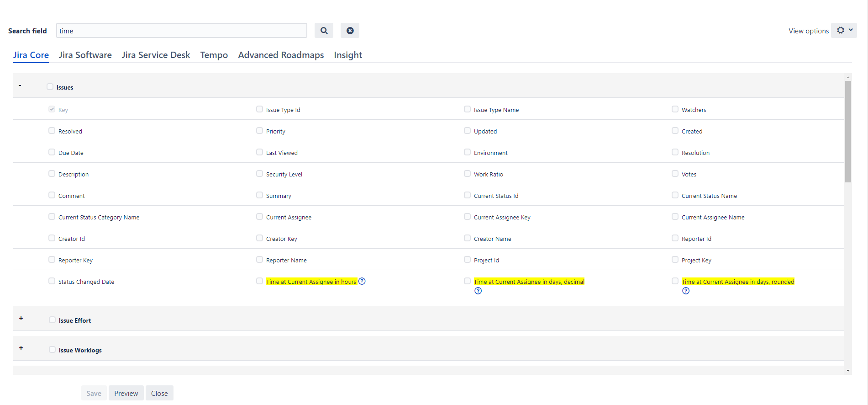
Task: Tick the Project Key checkbox
Action: [x=675, y=259]
